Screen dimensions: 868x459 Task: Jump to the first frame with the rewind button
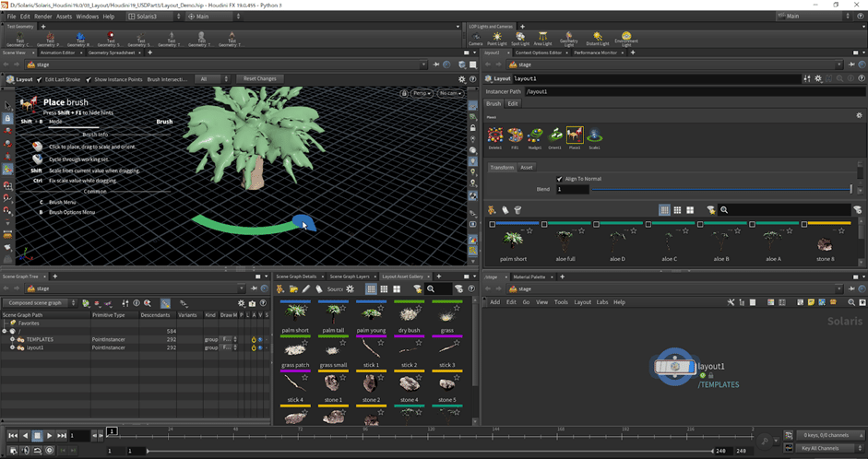[13, 436]
